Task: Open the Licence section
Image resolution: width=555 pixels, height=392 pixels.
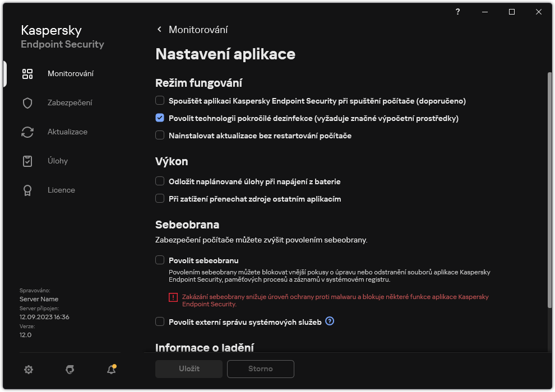Action: pos(61,190)
